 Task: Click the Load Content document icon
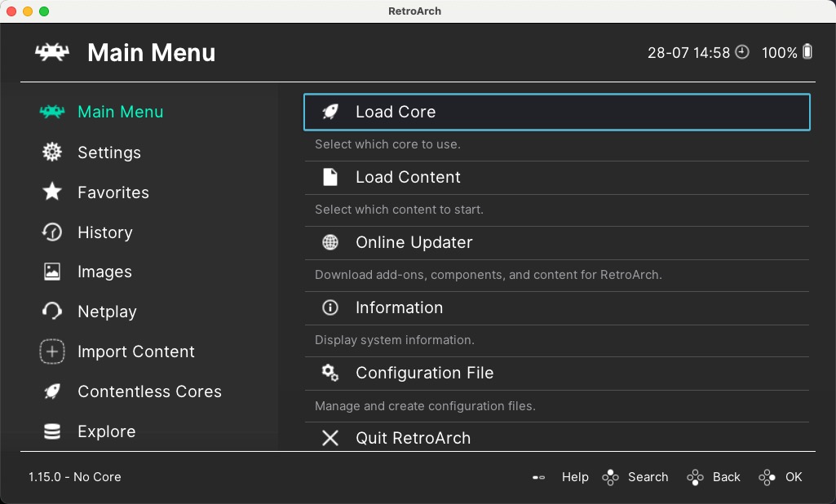coord(330,177)
